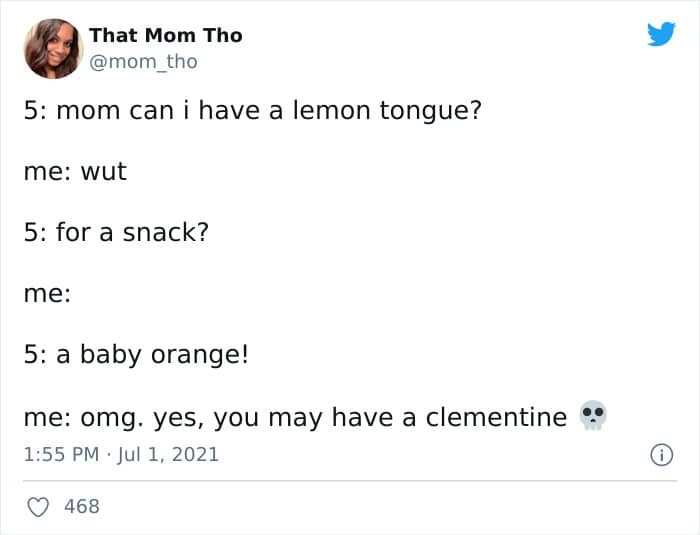
Task: Open the @mom_tho handle link
Action: 143,62
